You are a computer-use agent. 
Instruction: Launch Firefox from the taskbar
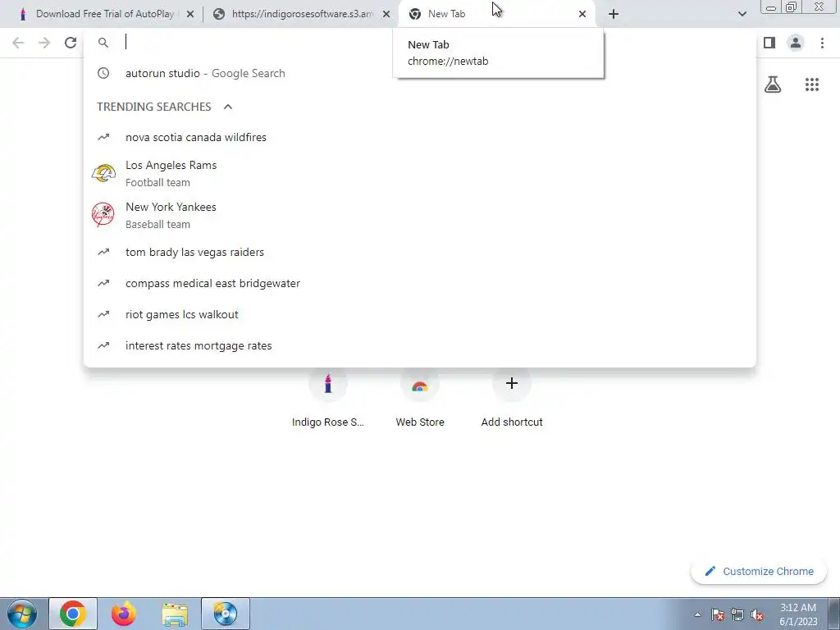[123, 614]
